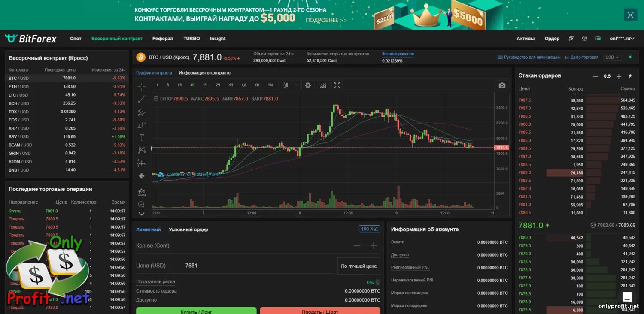Select the crosshair cursor tool

click(141, 86)
